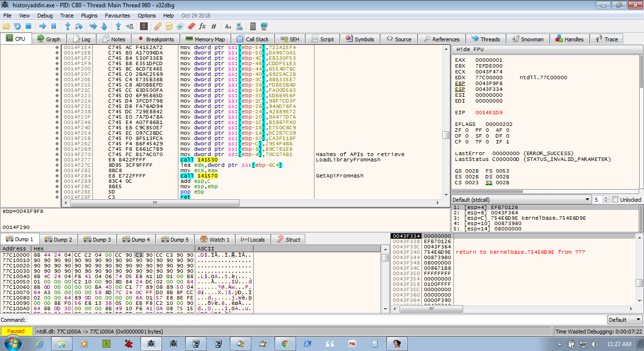Open the Default dropdown beside command bar
The width and height of the screenshot is (644, 351).
625,320
